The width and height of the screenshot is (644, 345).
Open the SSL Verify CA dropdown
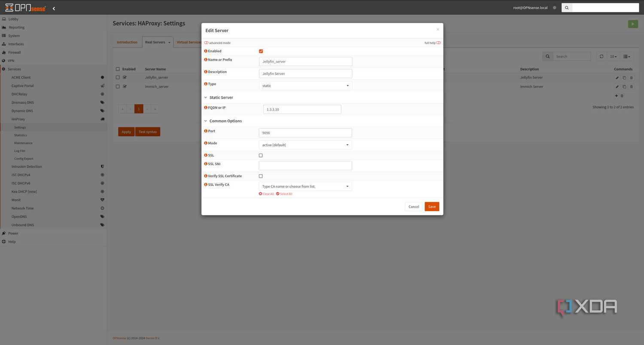coord(305,186)
